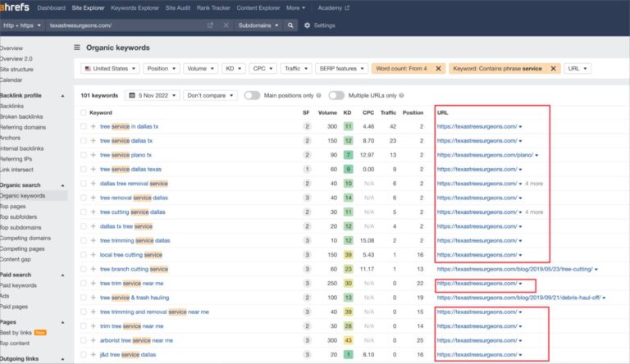Open the Traffic filter dropdown
Image resolution: width=630 pixels, height=364 pixels.
tap(295, 69)
